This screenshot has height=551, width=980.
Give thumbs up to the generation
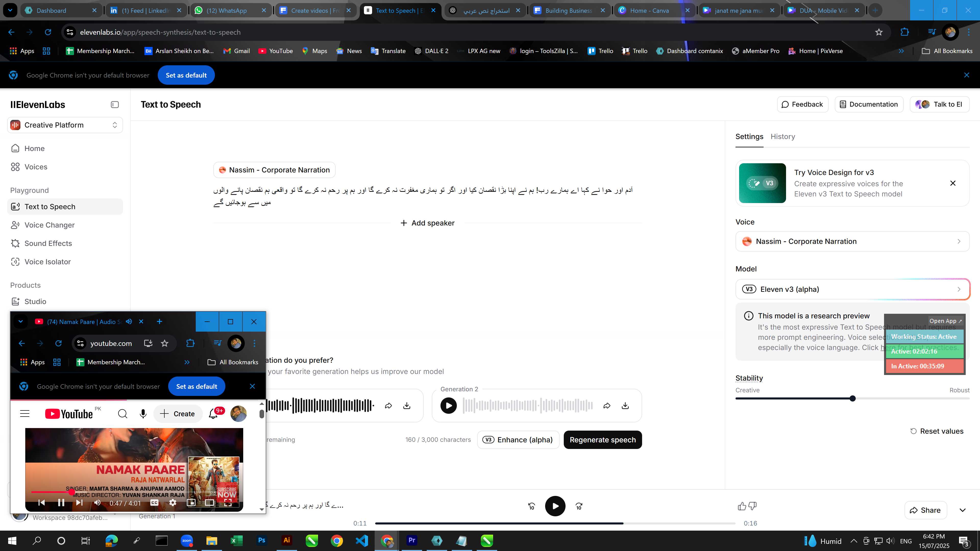coord(742,506)
